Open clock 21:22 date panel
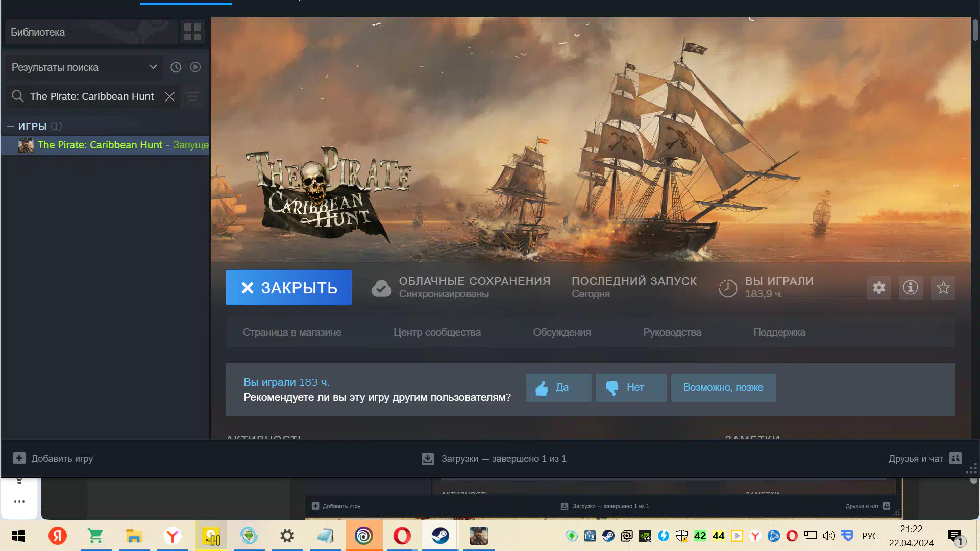Image resolution: width=980 pixels, height=551 pixels. click(x=912, y=536)
